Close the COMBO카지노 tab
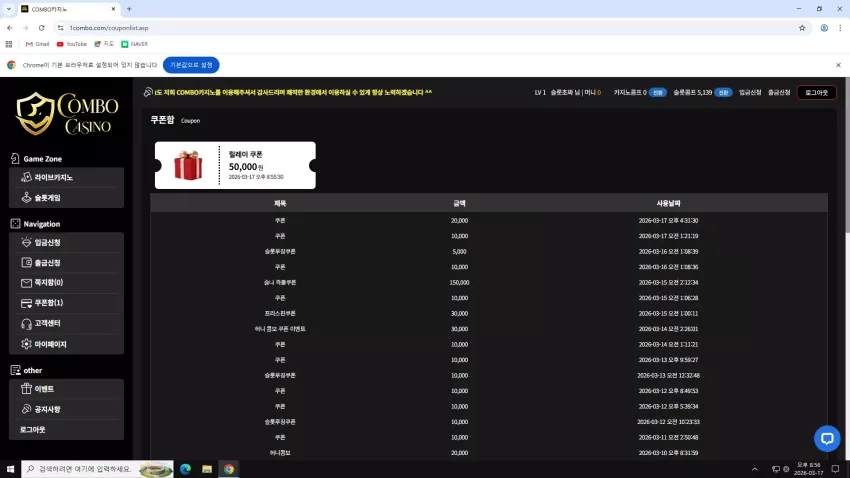Image resolution: width=850 pixels, height=478 pixels. pyautogui.click(x=113, y=9)
